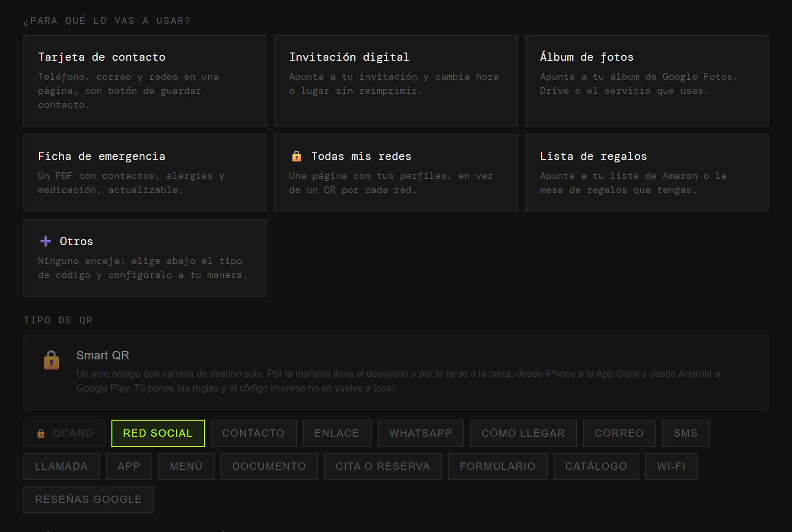Click the QCARD label text
Viewport: 792px width, 532px height.
click(73, 433)
